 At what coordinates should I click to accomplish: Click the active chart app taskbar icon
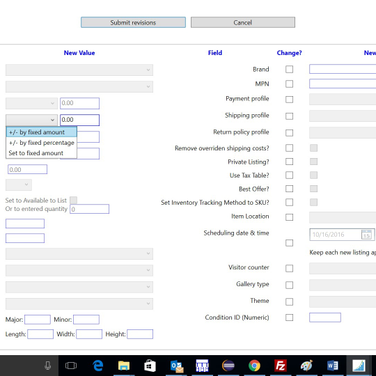tap(359, 366)
